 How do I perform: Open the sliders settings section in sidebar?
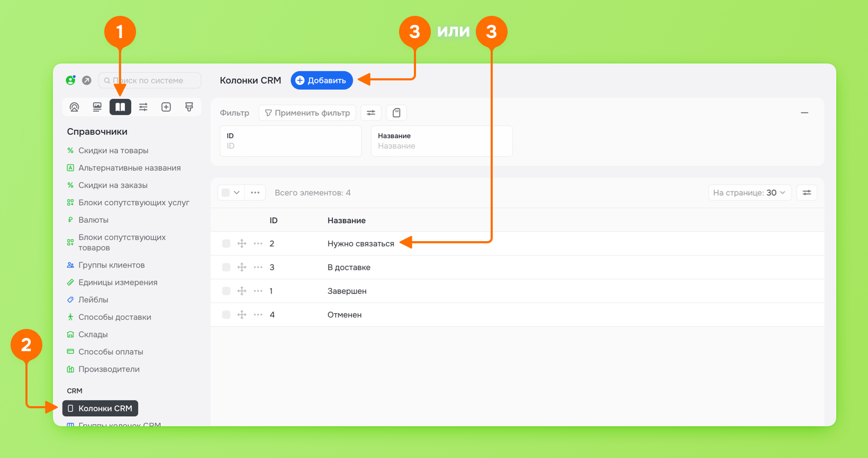[143, 107]
